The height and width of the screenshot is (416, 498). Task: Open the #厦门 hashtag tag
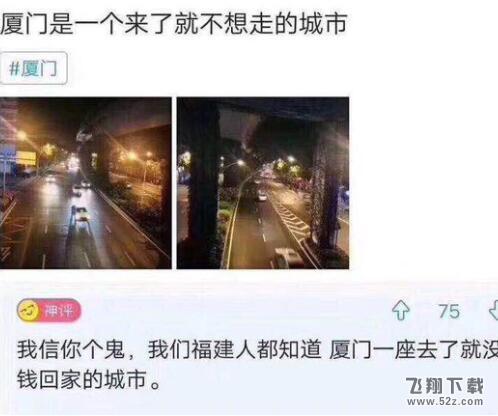34,68
